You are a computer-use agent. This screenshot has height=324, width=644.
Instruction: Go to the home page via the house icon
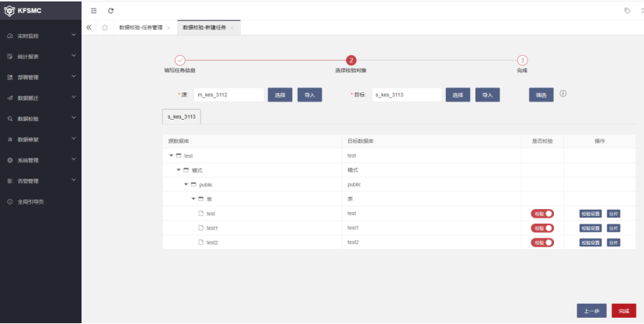coord(105,27)
